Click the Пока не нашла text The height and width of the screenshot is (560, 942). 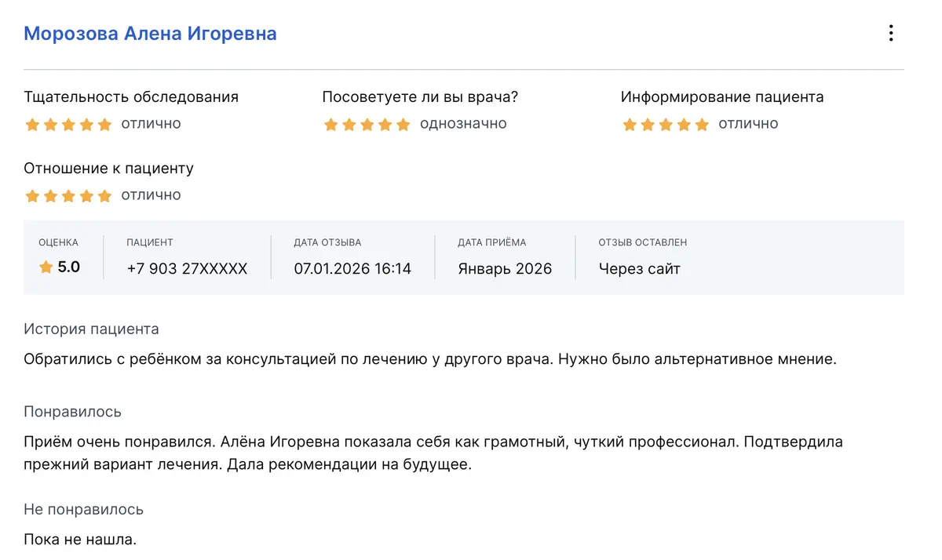click(80, 540)
